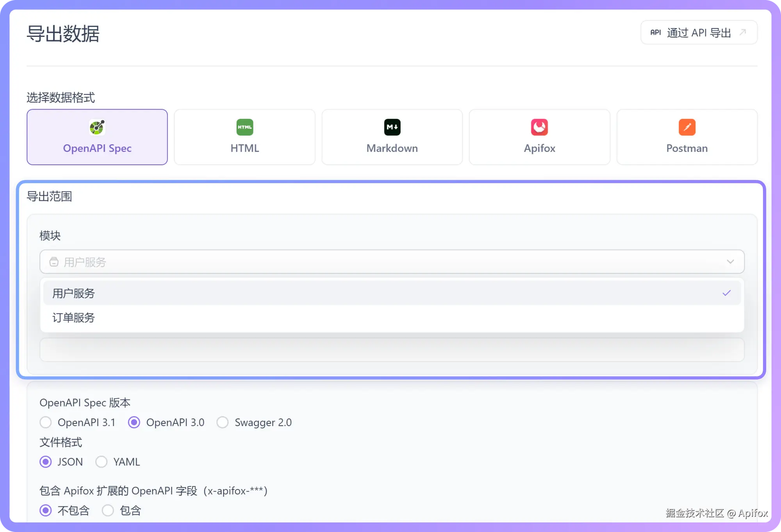Click the OpenAPI Spec format icon

[x=97, y=127]
